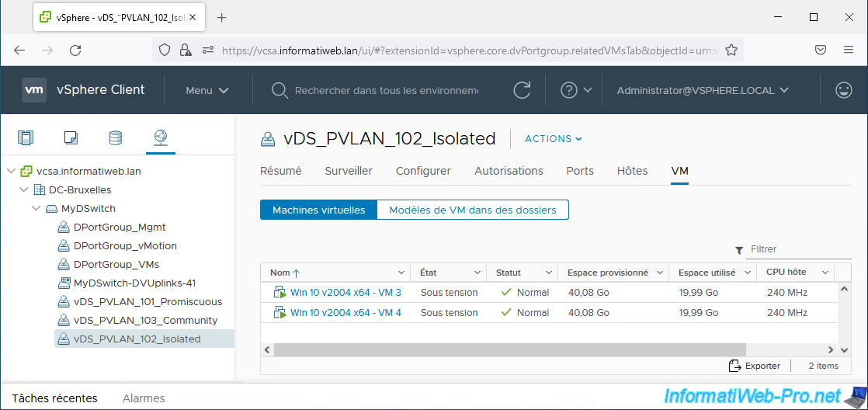Open the Pocket save icon
Viewport: 868px width, 410px height.
(821, 50)
